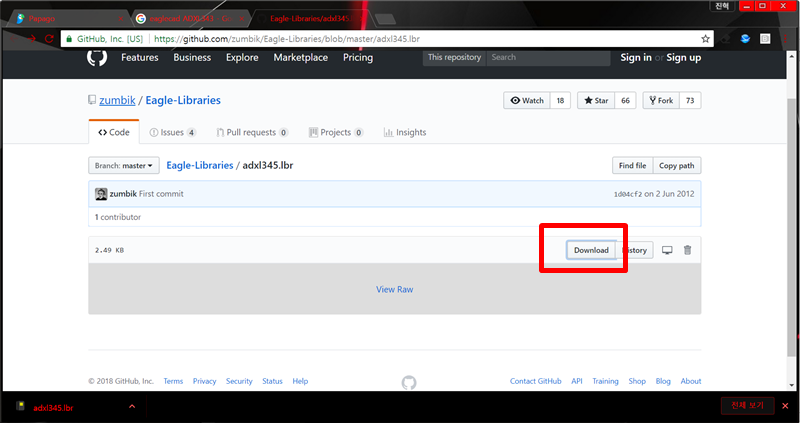Viewport: 800px width, 423px height.
Task: Open the About footer link
Action: pyautogui.click(x=691, y=381)
